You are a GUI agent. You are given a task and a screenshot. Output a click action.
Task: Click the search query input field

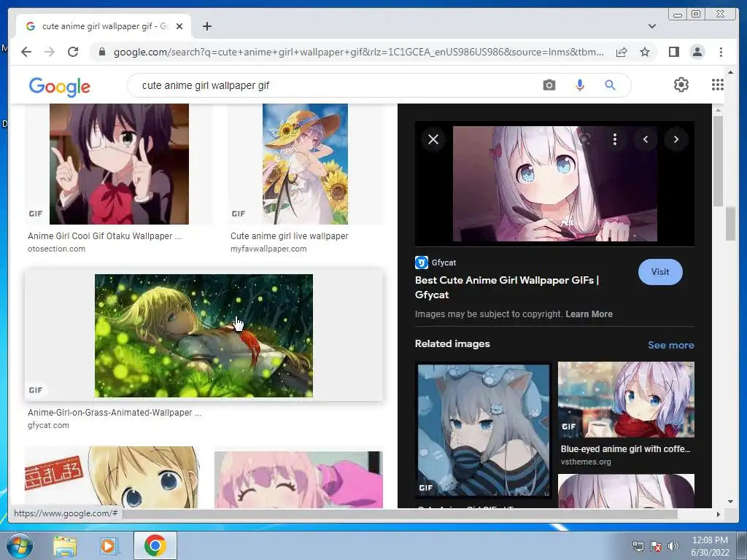pos(333,85)
